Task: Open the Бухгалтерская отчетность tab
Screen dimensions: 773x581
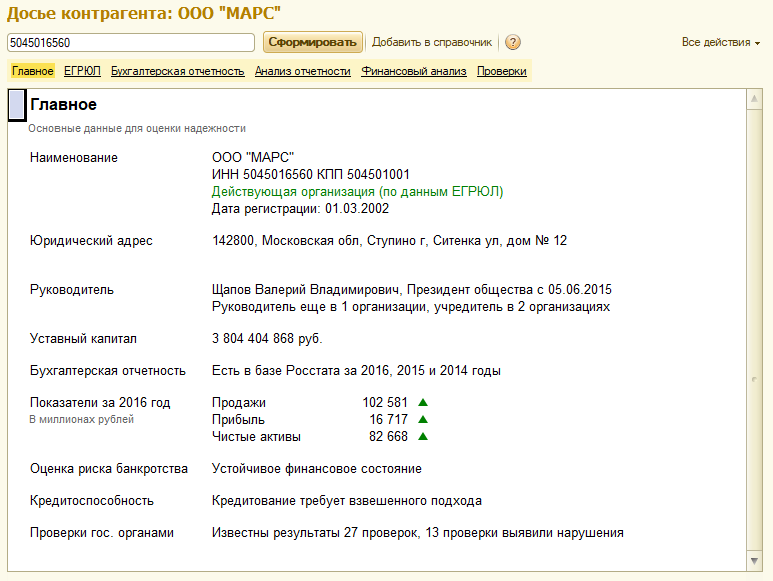Action: tap(177, 71)
